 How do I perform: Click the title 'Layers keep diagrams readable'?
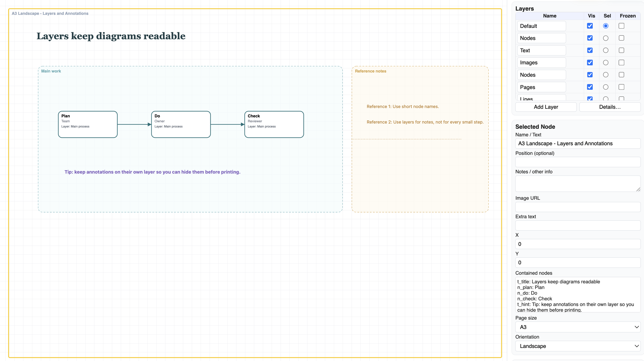111,36
